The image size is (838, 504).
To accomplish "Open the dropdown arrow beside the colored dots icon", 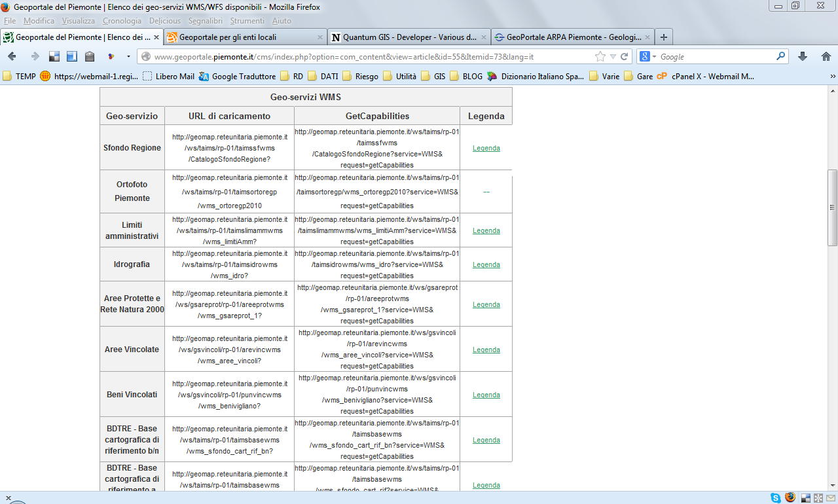I will click(128, 57).
